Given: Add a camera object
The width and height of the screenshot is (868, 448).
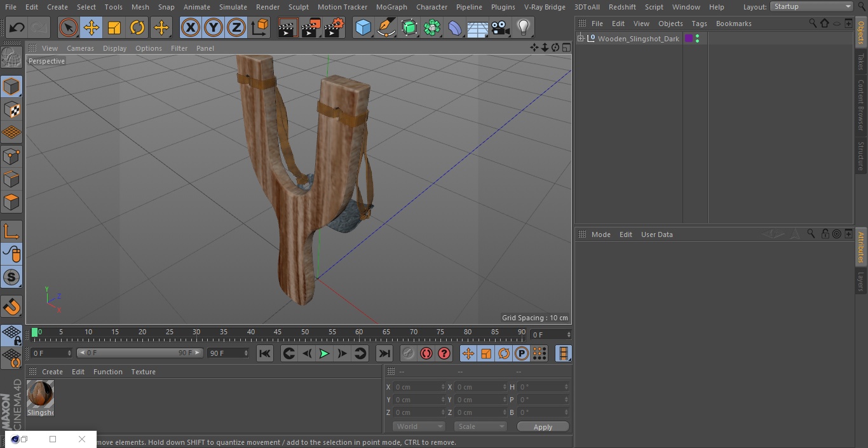Looking at the screenshot, I should (501, 27).
